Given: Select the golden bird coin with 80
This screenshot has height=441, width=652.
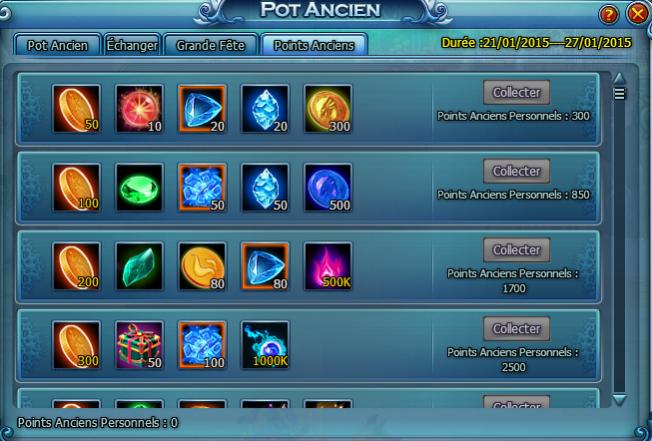Looking at the screenshot, I should [202, 266].
